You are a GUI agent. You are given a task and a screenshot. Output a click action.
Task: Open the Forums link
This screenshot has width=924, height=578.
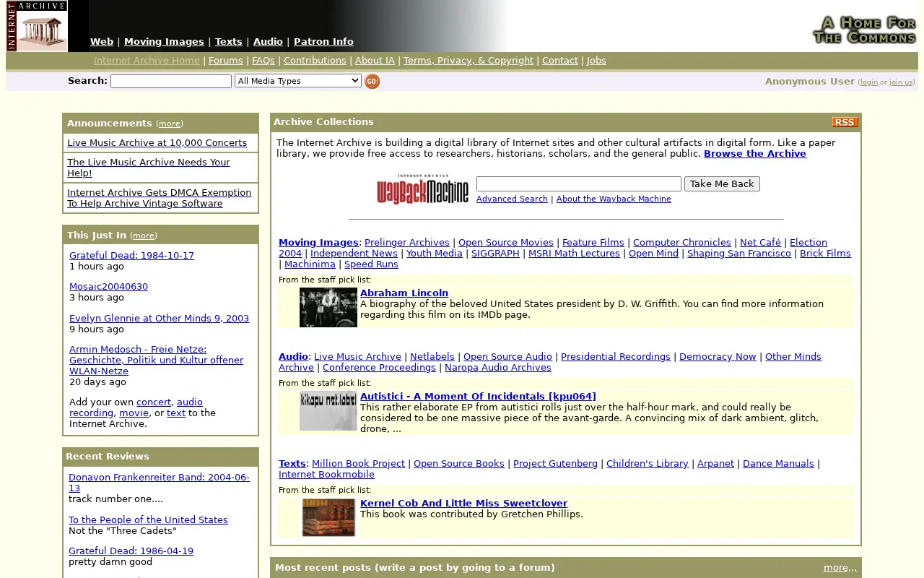pos(226,61)
